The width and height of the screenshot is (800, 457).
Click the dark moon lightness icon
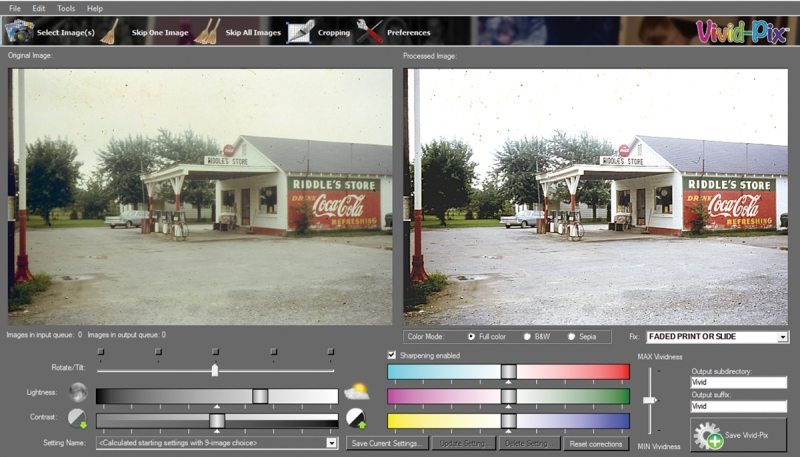click(78, 392)
